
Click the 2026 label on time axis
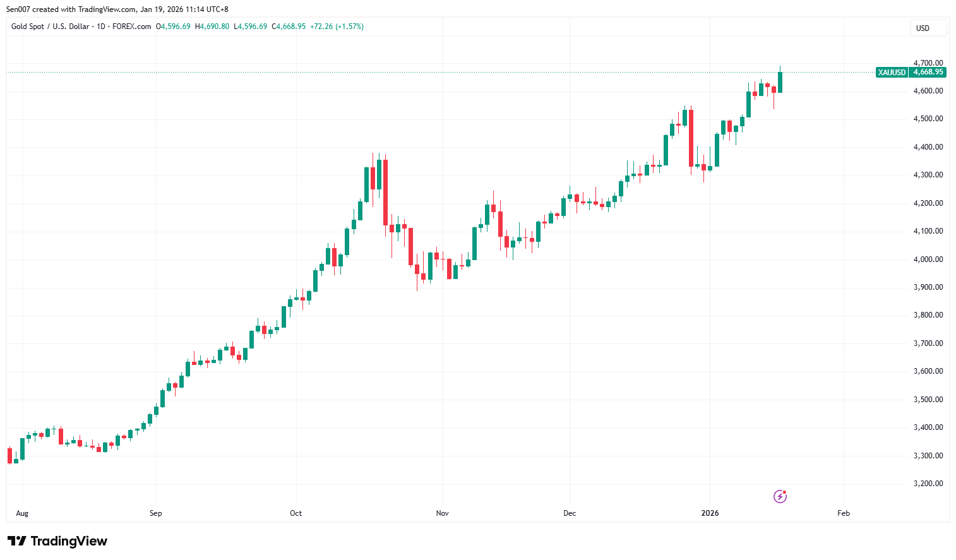click(710, 513)
